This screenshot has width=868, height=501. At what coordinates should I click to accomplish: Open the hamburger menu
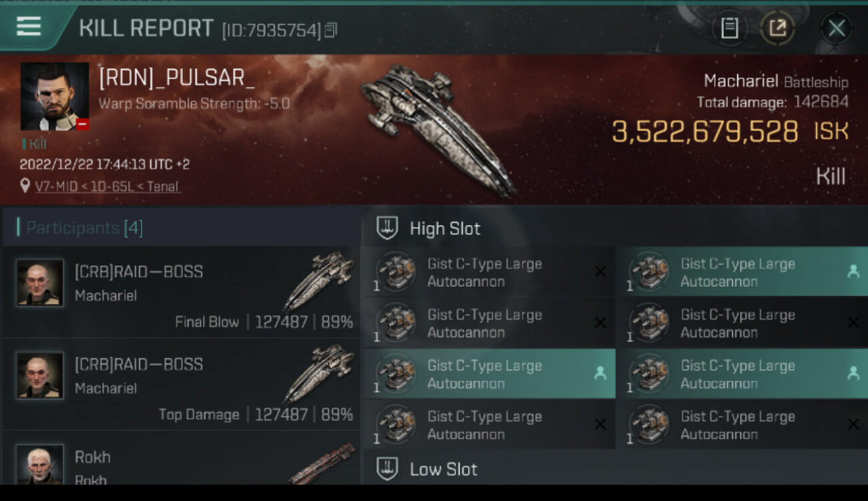[29, 27]
